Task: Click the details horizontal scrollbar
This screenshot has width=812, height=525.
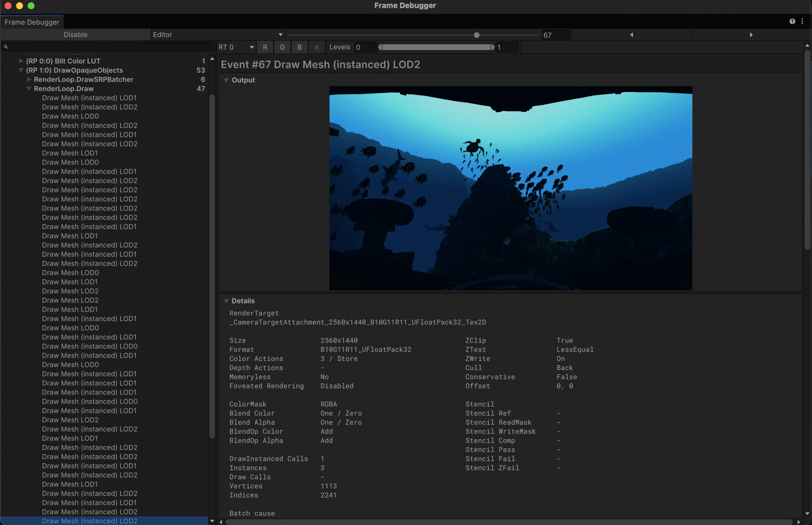Action: pos(509,522)
